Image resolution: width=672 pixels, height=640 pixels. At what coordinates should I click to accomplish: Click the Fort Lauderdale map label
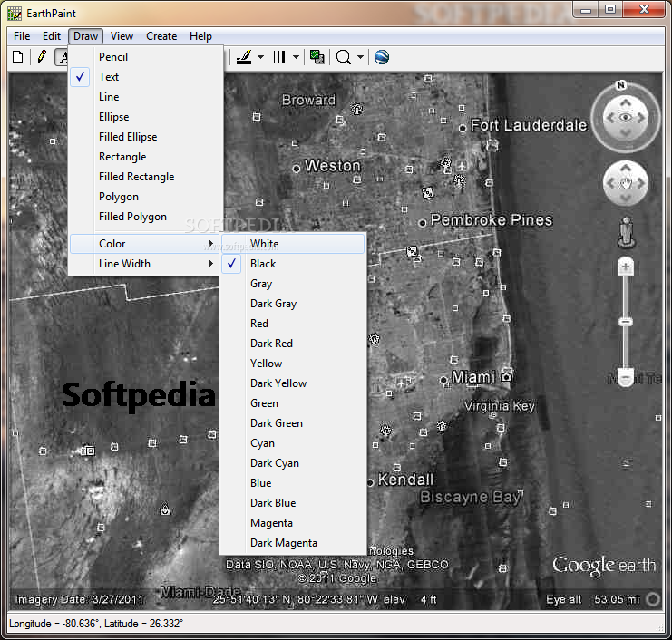[529, 125]
